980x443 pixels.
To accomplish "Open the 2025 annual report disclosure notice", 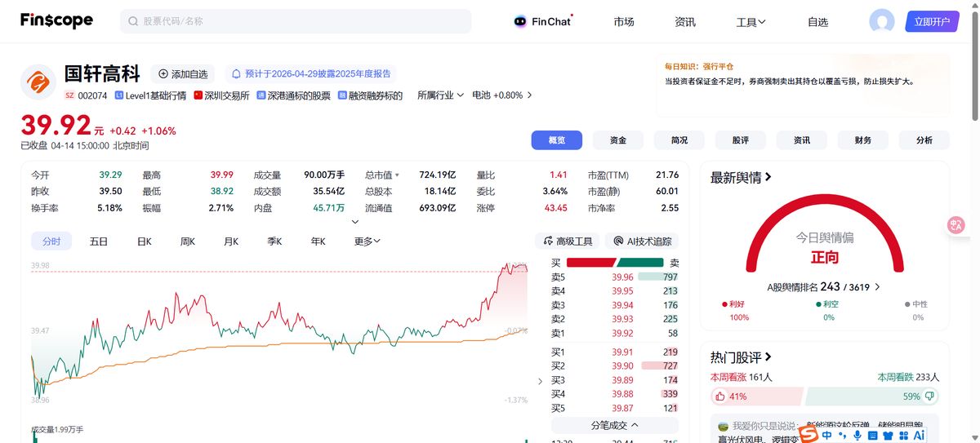I will click(x=310, y=74).
